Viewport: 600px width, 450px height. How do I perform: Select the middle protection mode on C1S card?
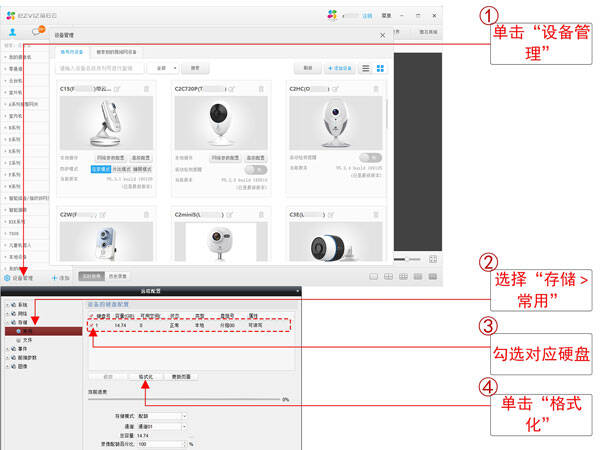(x=121, y=169)
